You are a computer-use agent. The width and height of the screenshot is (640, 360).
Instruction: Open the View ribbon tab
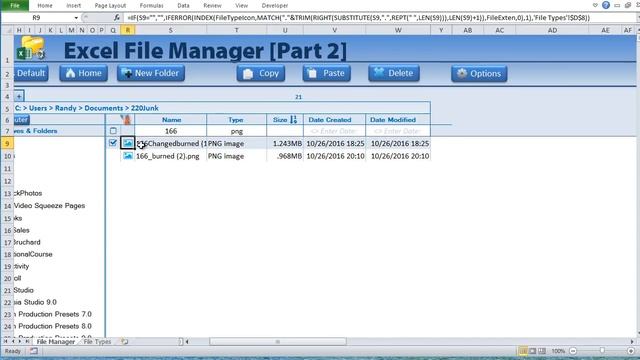point(241,6)
